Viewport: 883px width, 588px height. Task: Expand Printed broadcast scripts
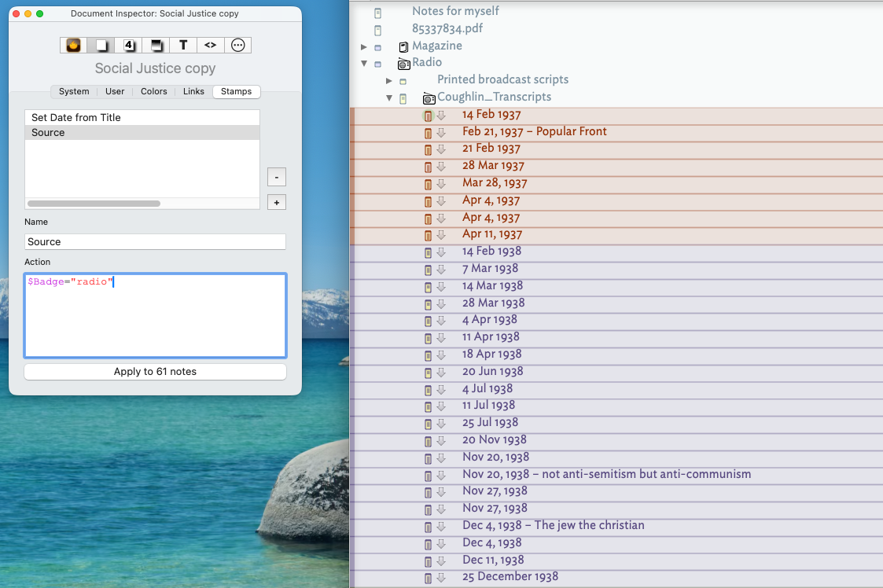(x=389, y=81)
